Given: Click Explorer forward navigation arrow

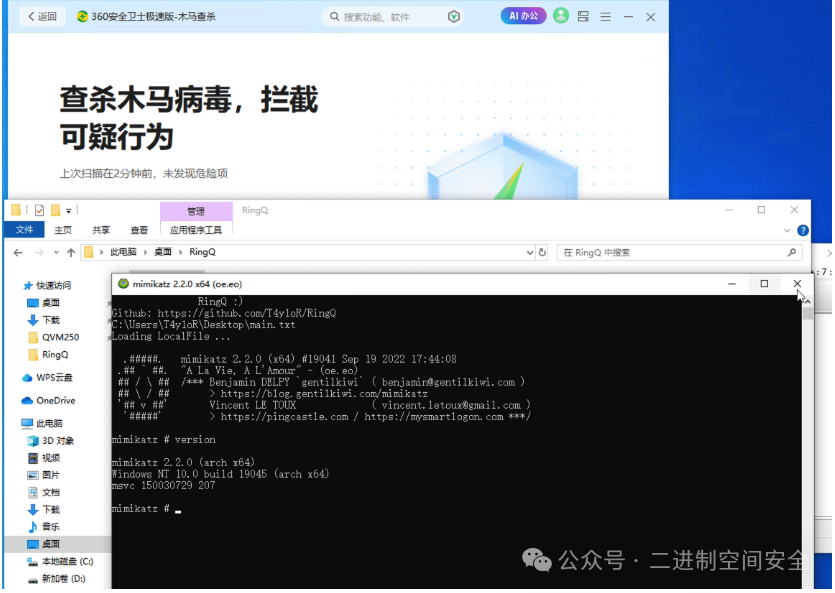Looking at the screenshot, I should (x=39, y=252).
